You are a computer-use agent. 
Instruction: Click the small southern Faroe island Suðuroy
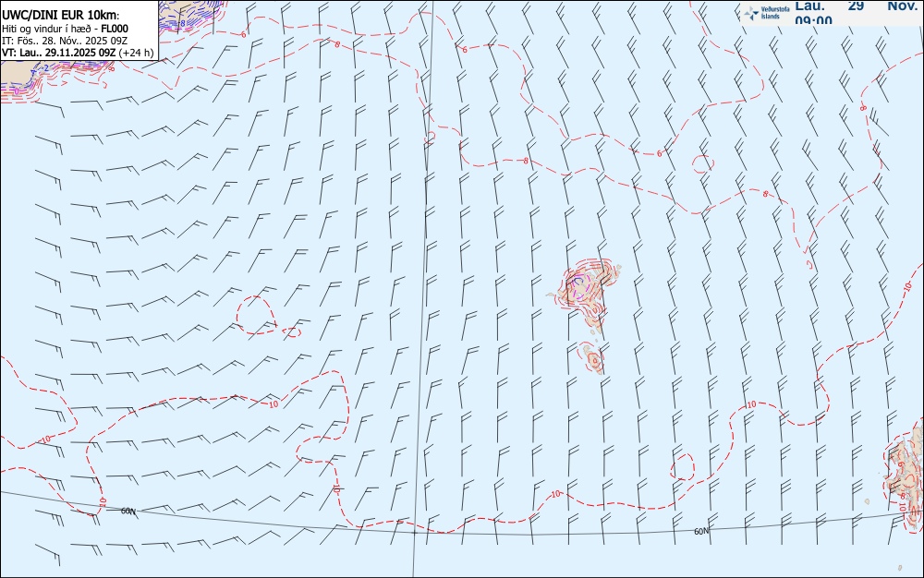594,357
